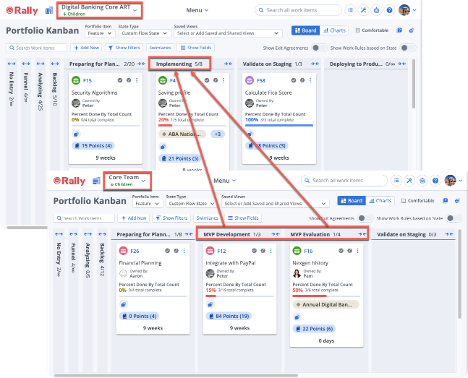Click the progress bar on the Nexgen history card
The image size is (468, 378).
click(326, 296)
